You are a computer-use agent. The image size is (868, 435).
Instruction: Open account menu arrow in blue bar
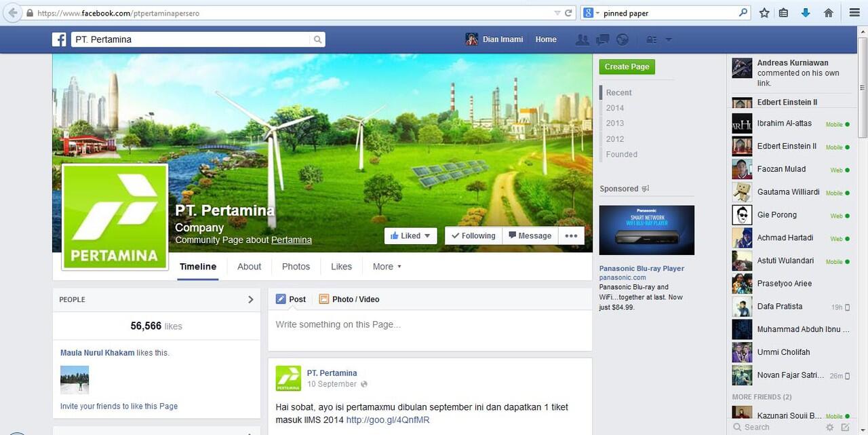[669, 39]
